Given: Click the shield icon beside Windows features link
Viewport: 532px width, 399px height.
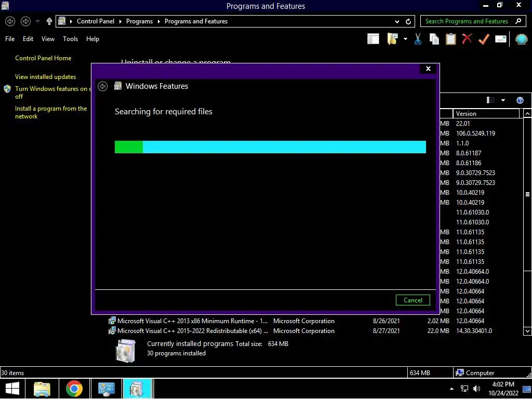Looking at the screenshot, I should 7,89.
